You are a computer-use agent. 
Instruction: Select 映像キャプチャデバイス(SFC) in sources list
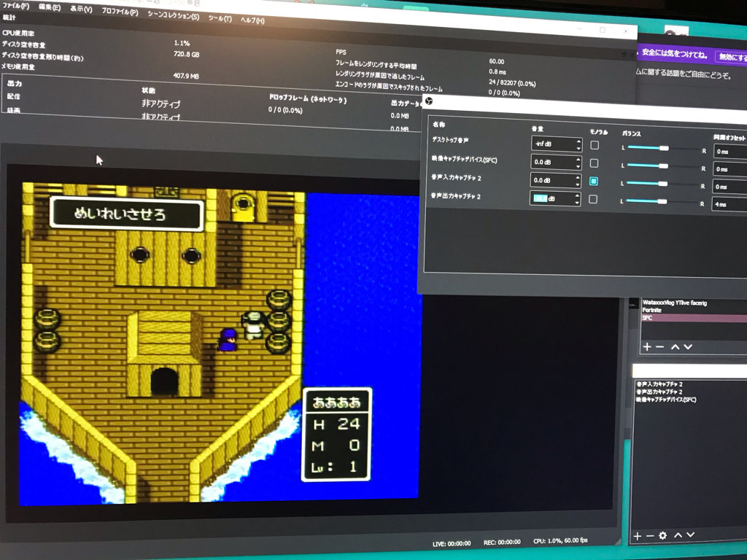coord(665,400)
